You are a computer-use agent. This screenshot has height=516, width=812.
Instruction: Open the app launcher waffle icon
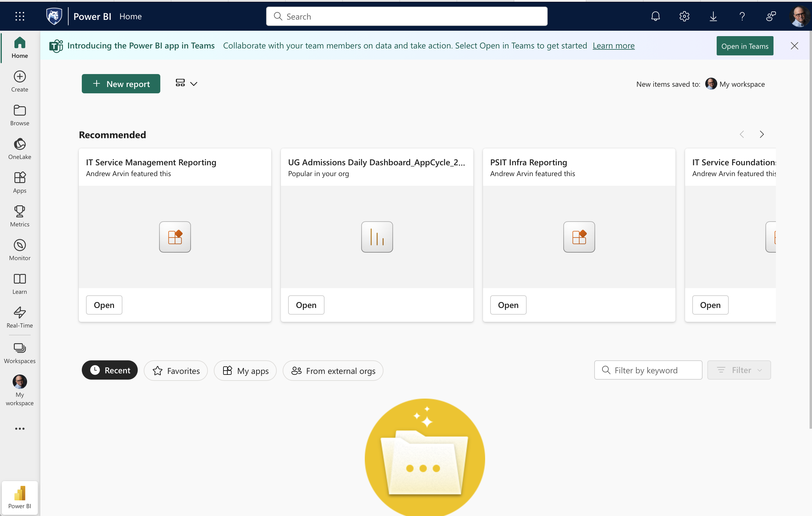(x=20, y=16)
